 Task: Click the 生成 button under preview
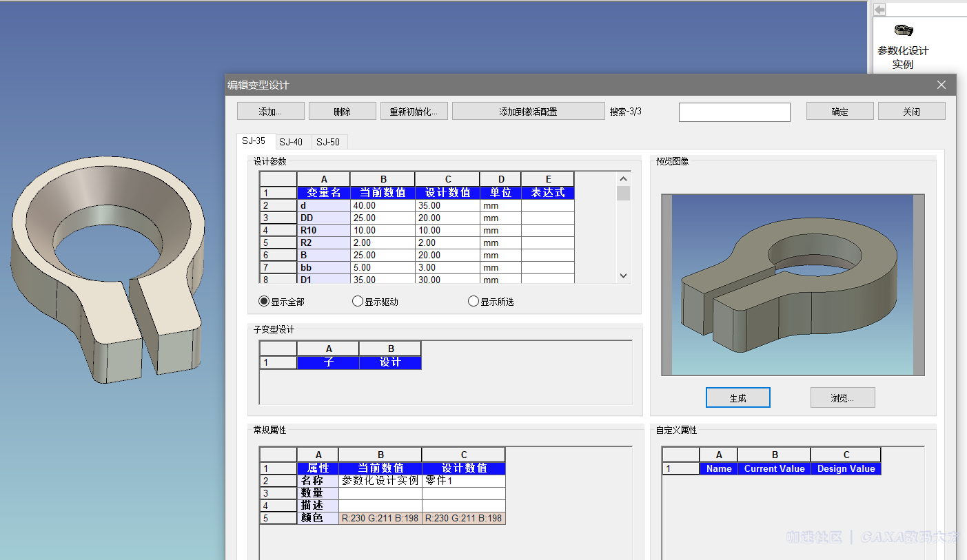737,398
